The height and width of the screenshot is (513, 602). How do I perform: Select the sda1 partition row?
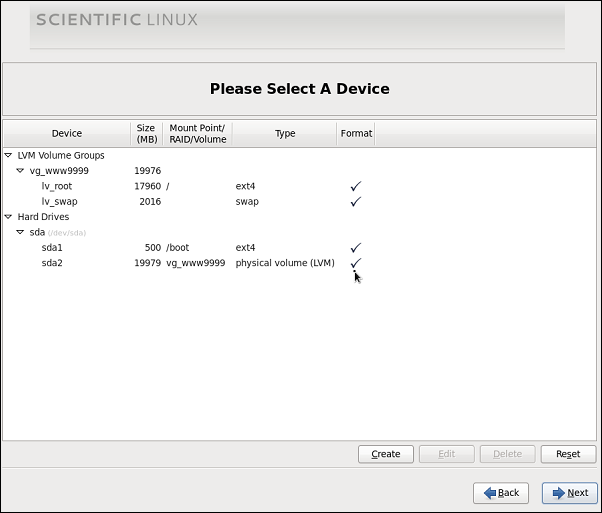299,247
